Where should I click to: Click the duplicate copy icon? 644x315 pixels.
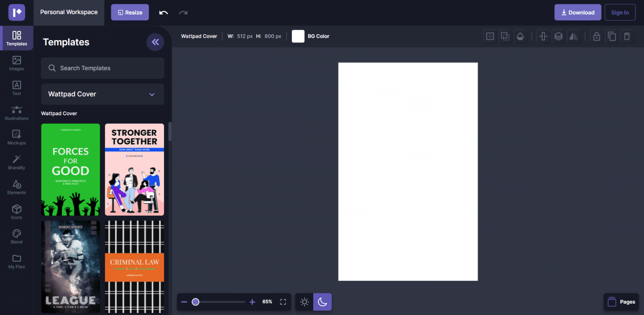tap(612, 36)
